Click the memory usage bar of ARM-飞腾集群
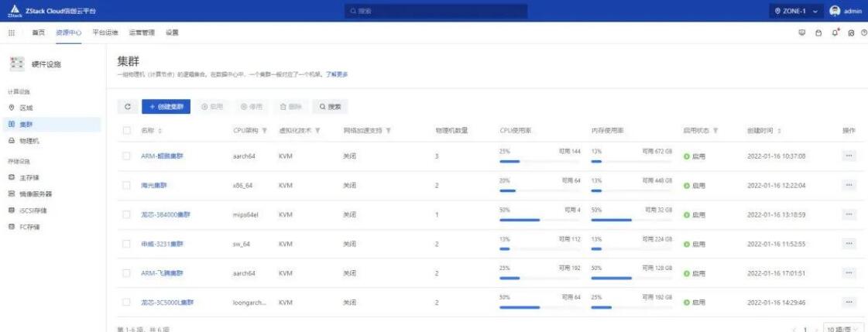Screen dimensions: 868x332 pos(632,279)
